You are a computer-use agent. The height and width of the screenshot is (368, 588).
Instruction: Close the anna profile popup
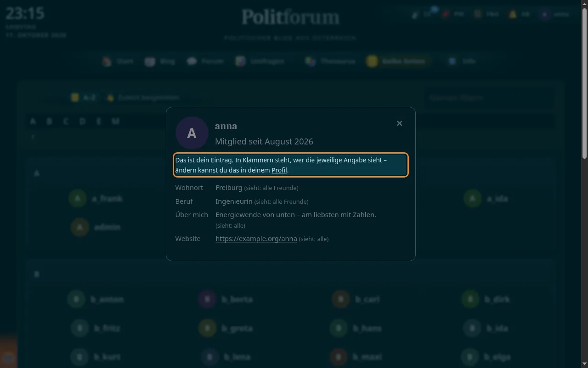(399, 123)
